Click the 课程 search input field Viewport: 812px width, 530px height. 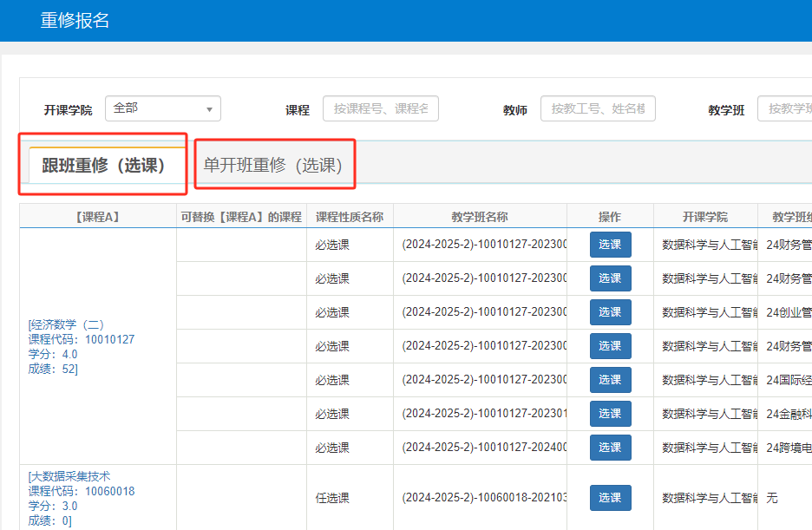click(x=381, y=108)
